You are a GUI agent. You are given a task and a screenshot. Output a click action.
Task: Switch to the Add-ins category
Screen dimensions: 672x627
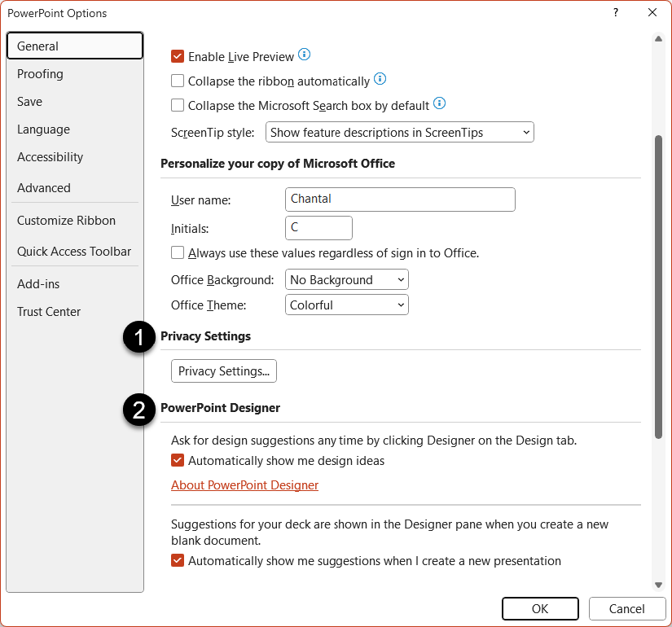click(75, 283)
